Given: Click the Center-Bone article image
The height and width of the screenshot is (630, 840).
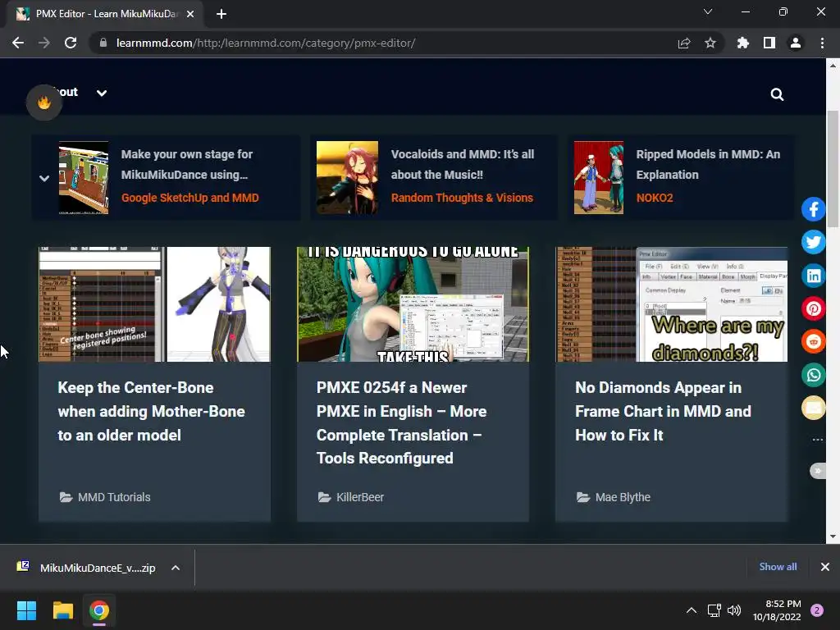Looking at the screenshot, I should click(x=154, y=304).
